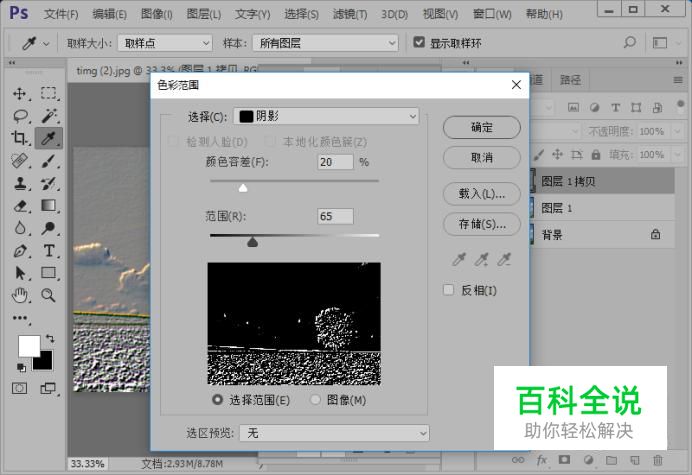Toggle Quick Mask mode
This screenshot has height=475, width=692.
19,388
